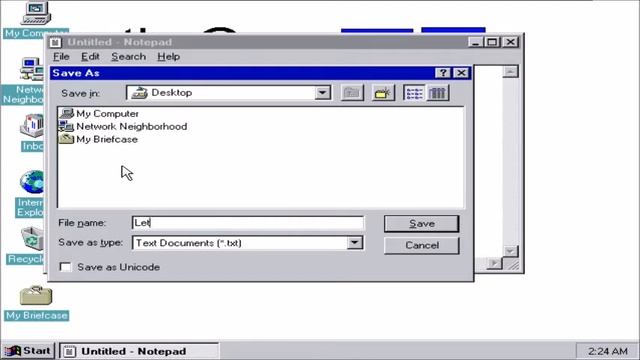Image resolution: width=640 pixels, height=360 pixels.
Task: Click the My Computer desktop icon
Action: (36, 20)
